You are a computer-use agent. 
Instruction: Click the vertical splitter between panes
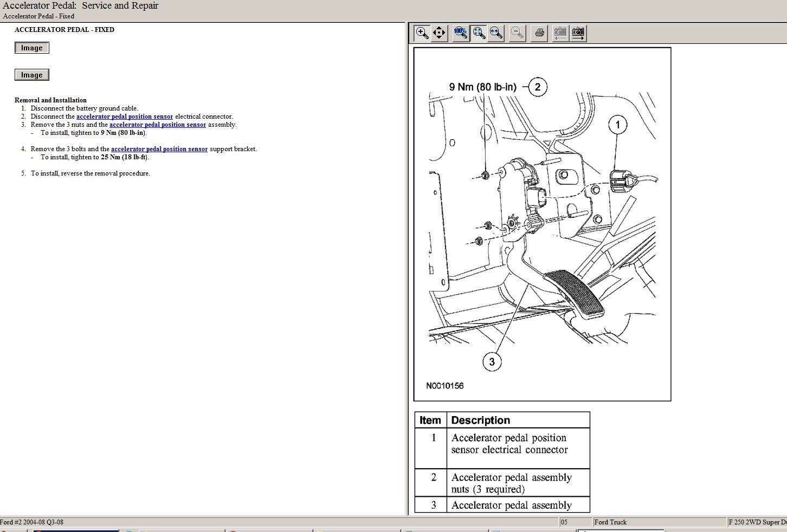click(x=407, y=271)
